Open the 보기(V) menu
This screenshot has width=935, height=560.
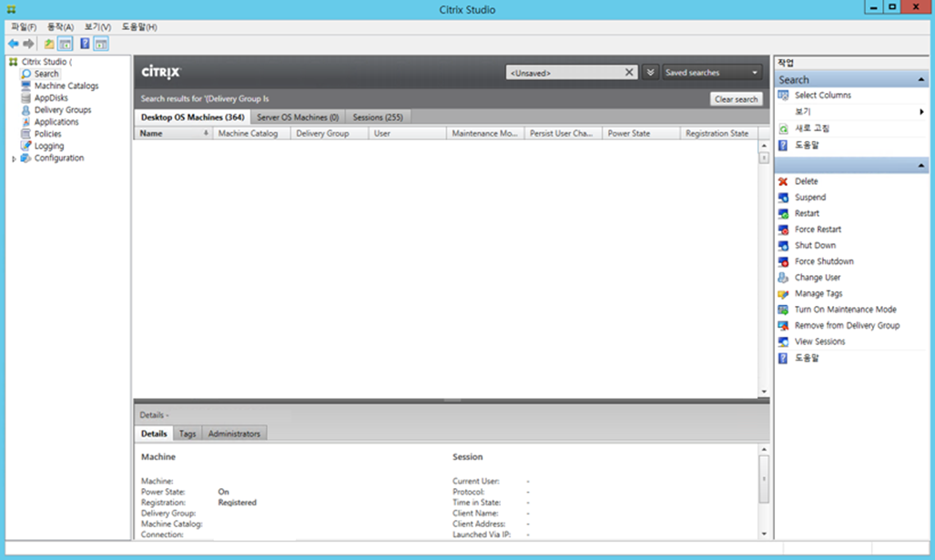[97, 26]
